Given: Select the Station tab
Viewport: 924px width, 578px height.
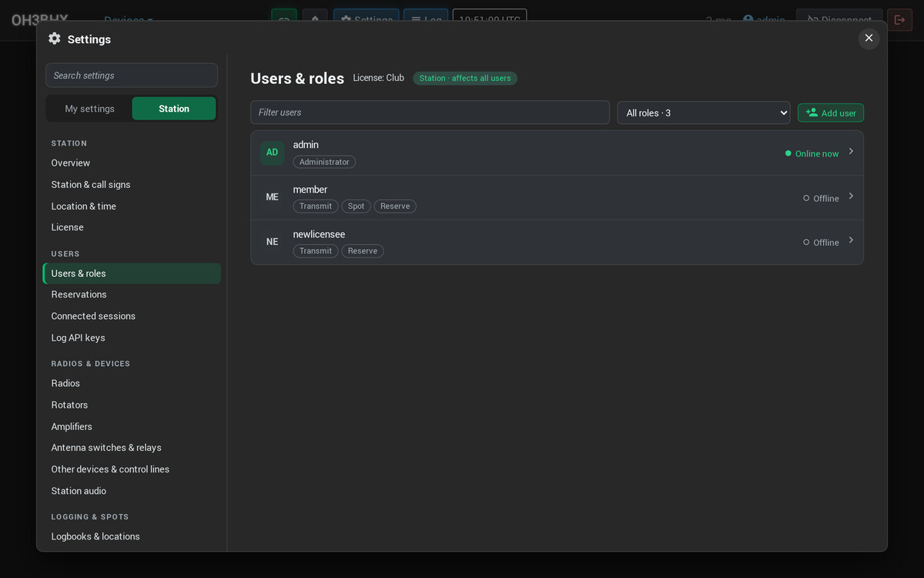Looking at the screenshot, I should coord(174,109).
